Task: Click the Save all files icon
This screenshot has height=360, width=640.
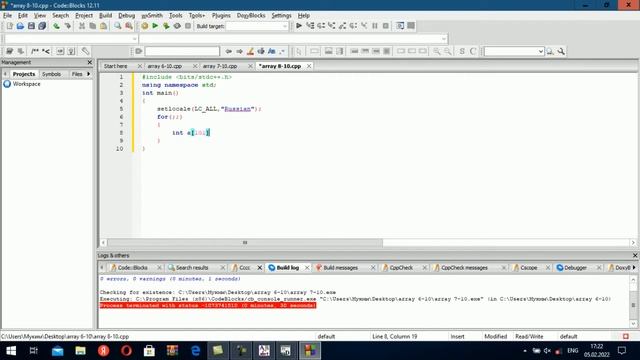Action: (42, 26)
